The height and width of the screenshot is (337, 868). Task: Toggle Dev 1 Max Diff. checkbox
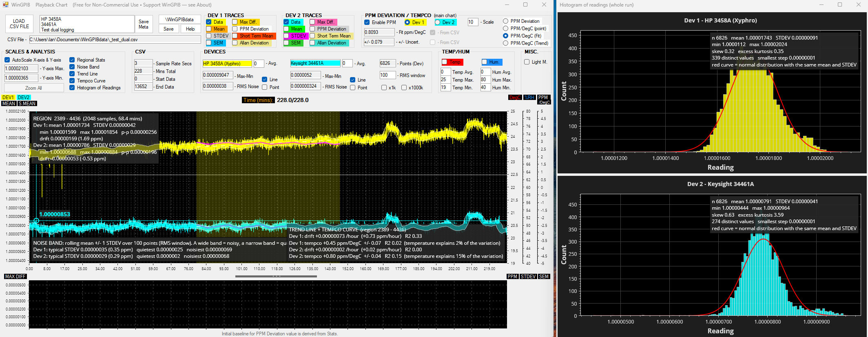pos(235,22)
